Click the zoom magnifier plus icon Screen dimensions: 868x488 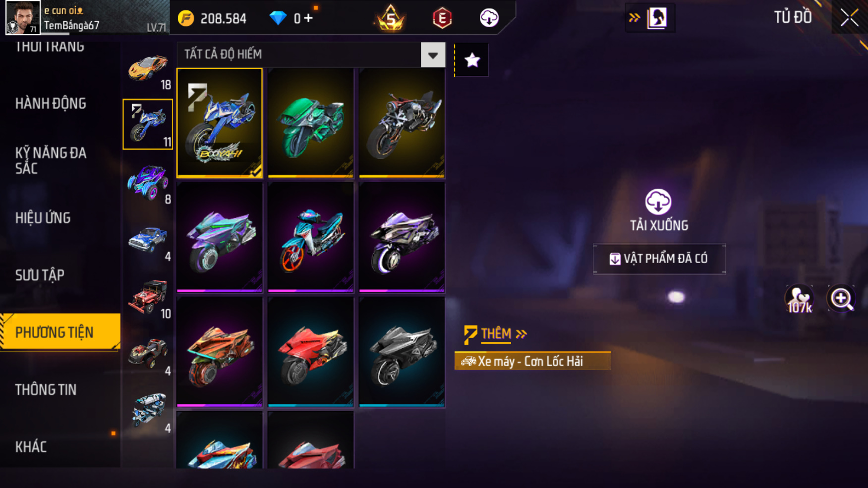841,298
